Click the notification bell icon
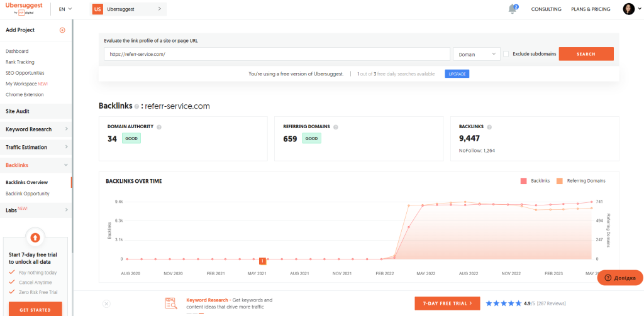 click(x=513, y=9)
